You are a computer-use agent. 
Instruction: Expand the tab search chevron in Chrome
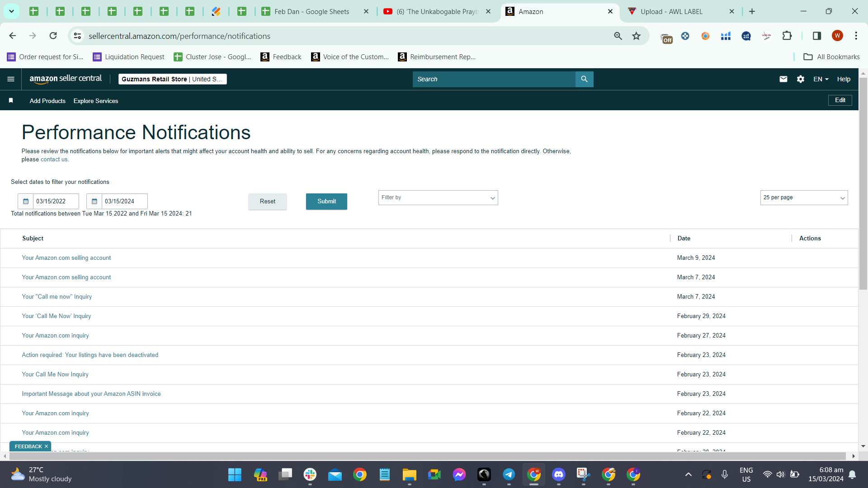pyautogui.click(x=11, y=11)
